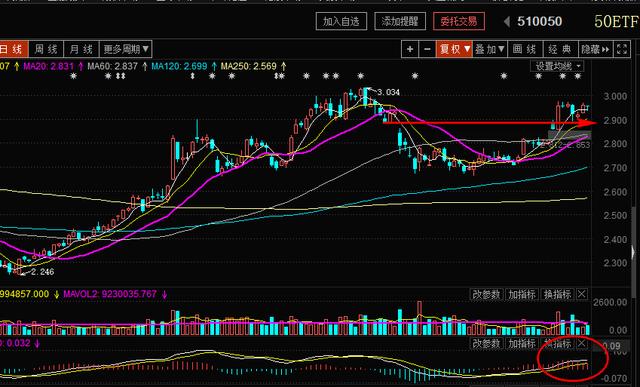Select the MA20: 2.831 legend label
This screenshot has height=387, width=640.
pyautogui.click(x=49, y=66)
